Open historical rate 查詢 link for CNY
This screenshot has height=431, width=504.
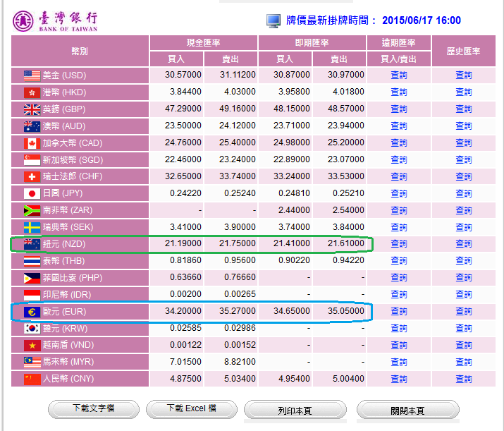click(464, 380)
